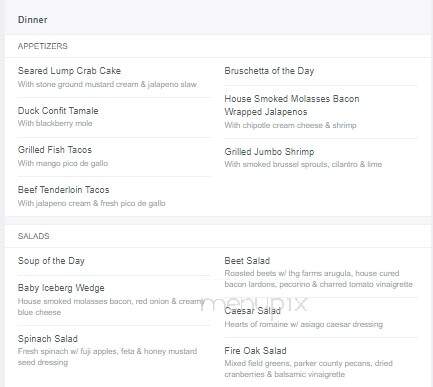Select the Caesar Salad entry
Viewport: 433px width, 387px height.
pos(252,311)
